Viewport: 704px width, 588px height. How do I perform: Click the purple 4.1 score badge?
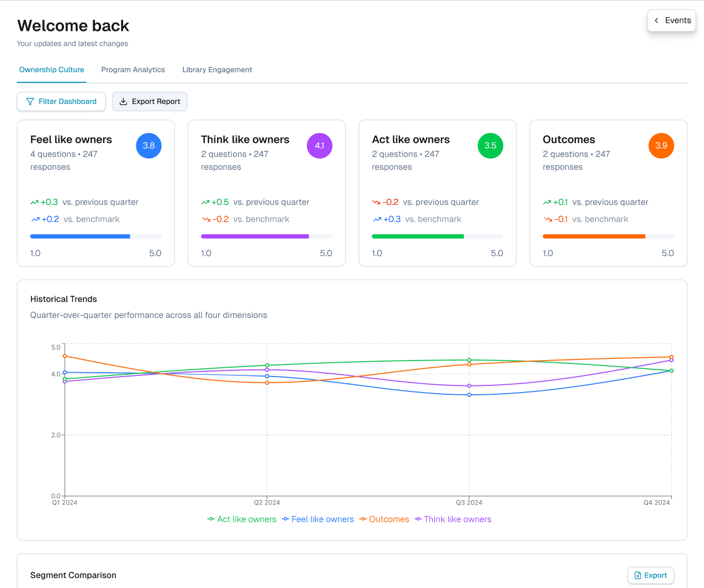(320, 146)
